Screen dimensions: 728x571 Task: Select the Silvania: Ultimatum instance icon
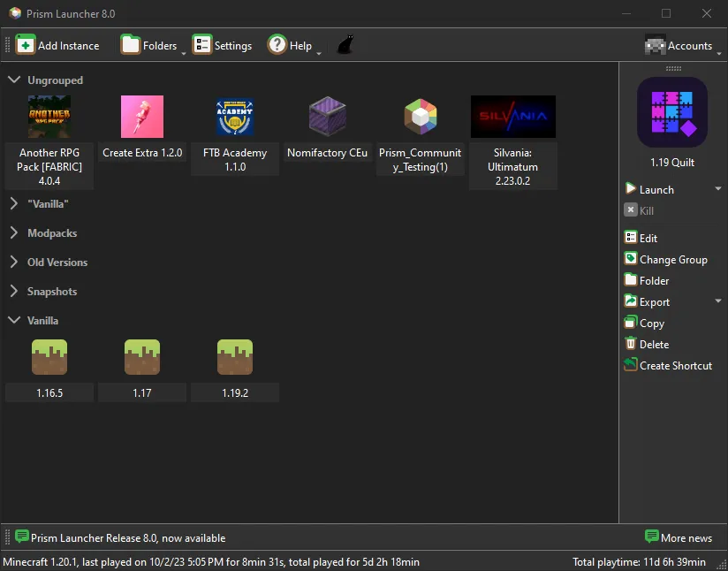coord(513,117)
